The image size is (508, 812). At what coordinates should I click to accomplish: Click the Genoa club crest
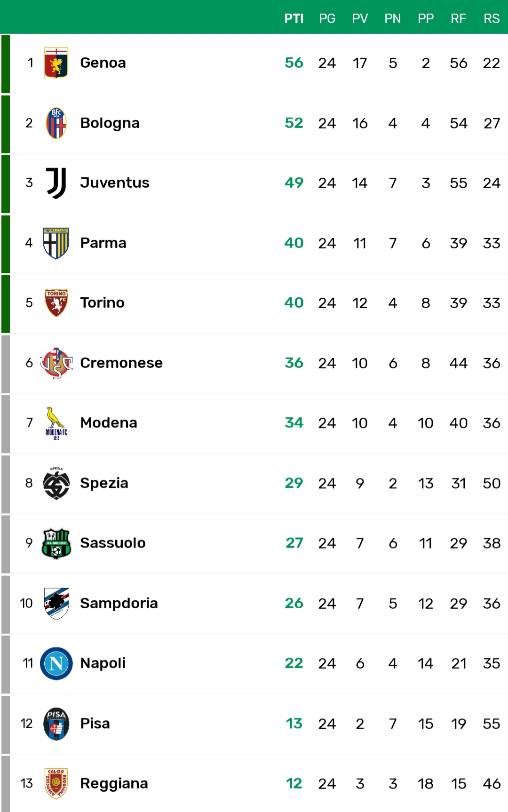click(x=56, y=63)
